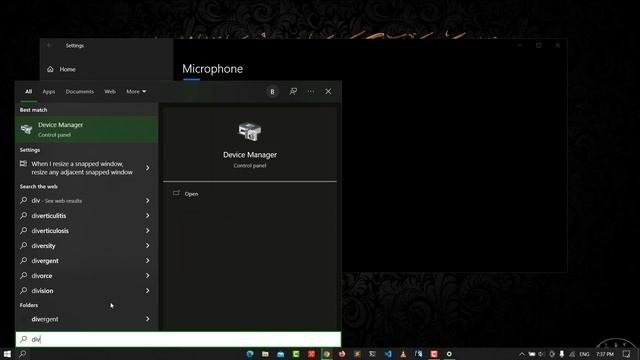
Task: Open Sublime Text from taskbar
Action: (357, 354)
